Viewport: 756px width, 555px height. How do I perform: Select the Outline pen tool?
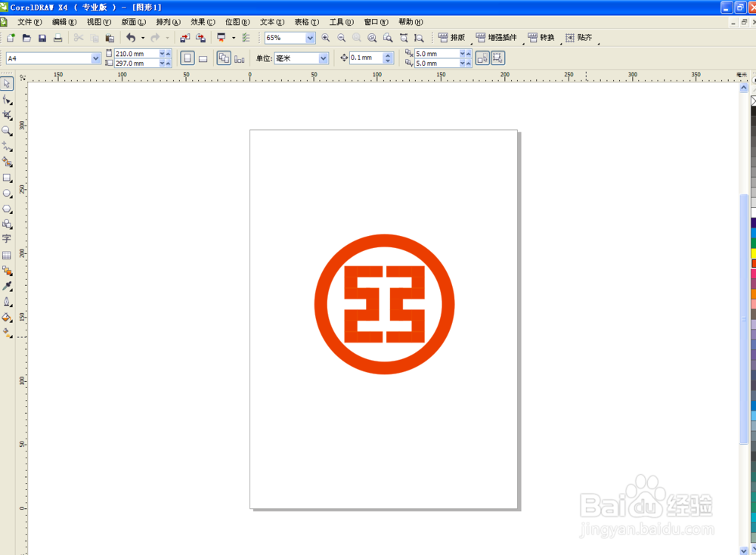tap(7, 302)
